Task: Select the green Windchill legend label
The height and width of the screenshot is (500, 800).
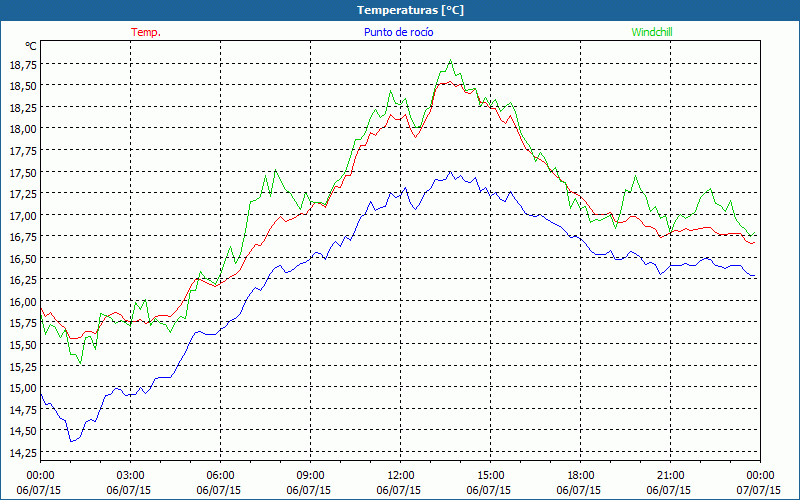Action: pyautogui.click(x=652, y=32)
